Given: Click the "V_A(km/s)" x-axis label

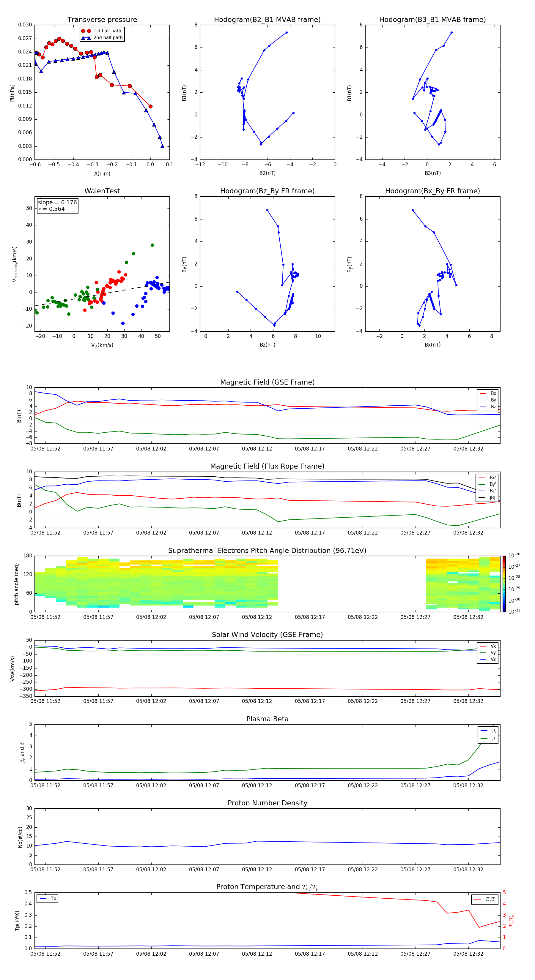Looking at the screenshot, I should 102,345.
